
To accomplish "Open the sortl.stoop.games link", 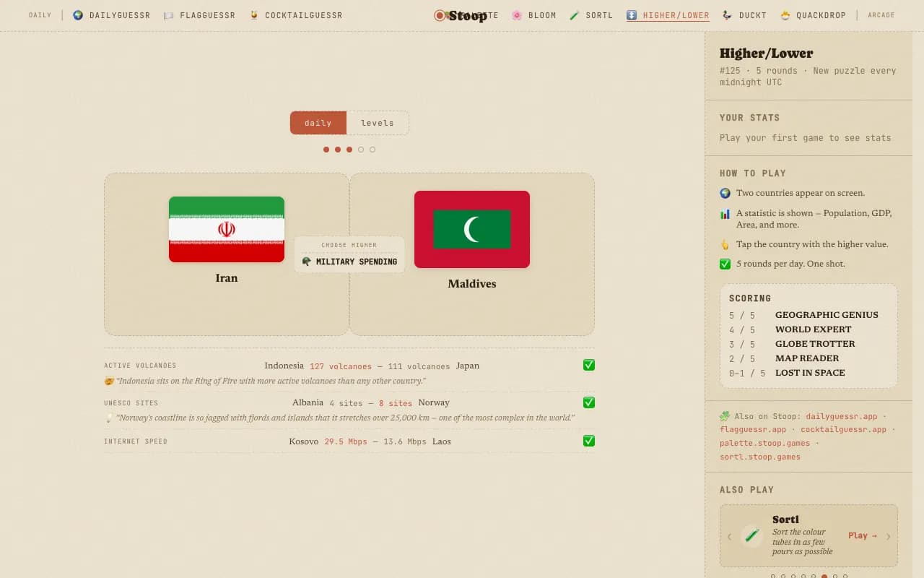I will (760, 457).
